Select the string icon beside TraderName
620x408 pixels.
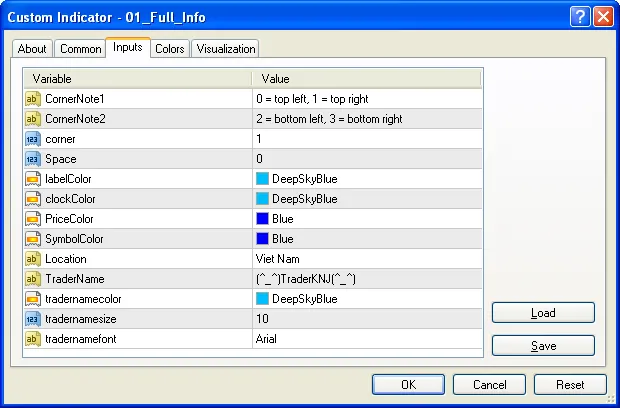click(32, 279)
